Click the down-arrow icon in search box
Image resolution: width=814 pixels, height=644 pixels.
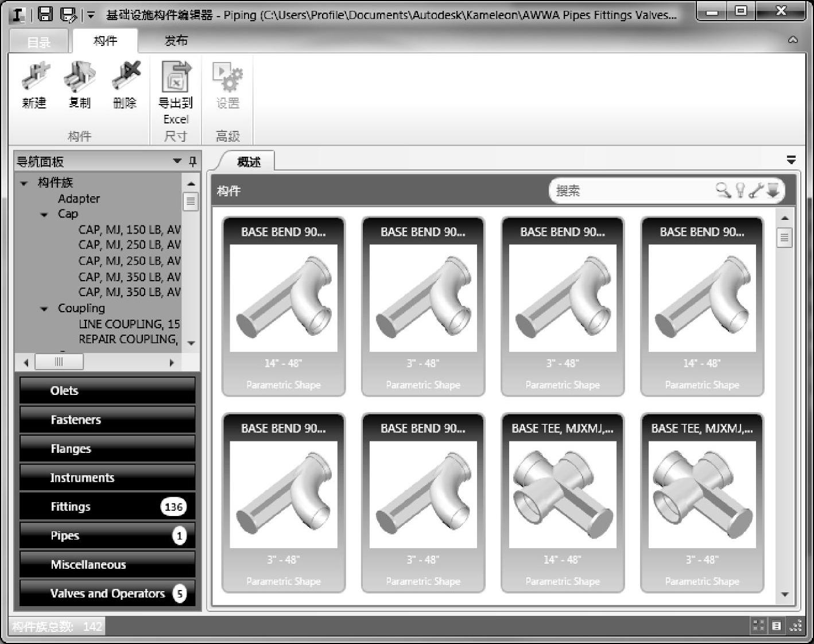point(773,190)
